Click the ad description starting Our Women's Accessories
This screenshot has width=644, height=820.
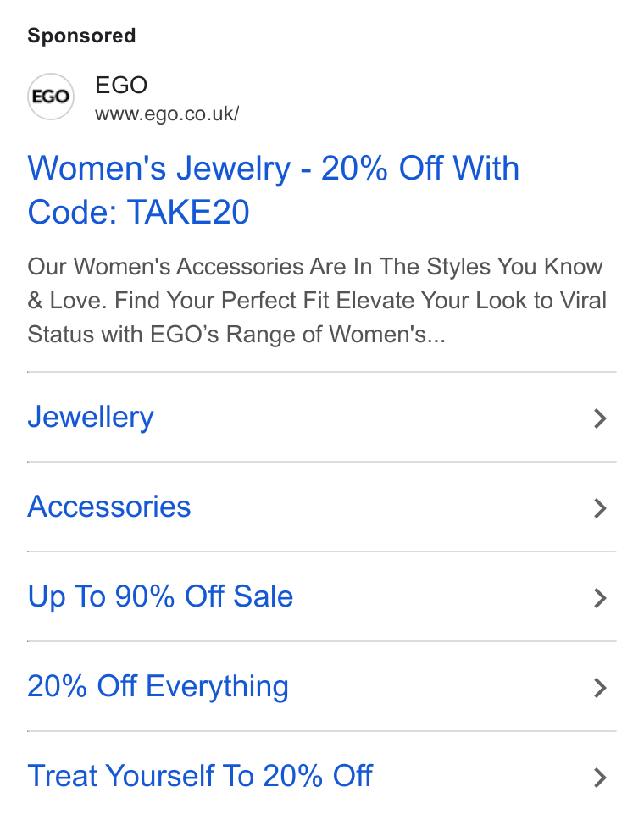point(317,301)
